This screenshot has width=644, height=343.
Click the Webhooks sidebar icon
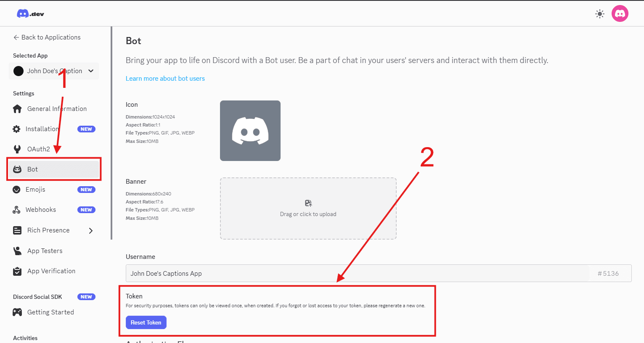(x=17, y=209)
